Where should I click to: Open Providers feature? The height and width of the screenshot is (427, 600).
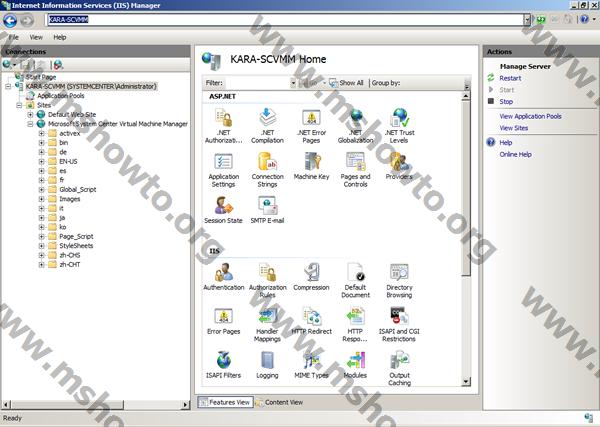click(399, 166)
